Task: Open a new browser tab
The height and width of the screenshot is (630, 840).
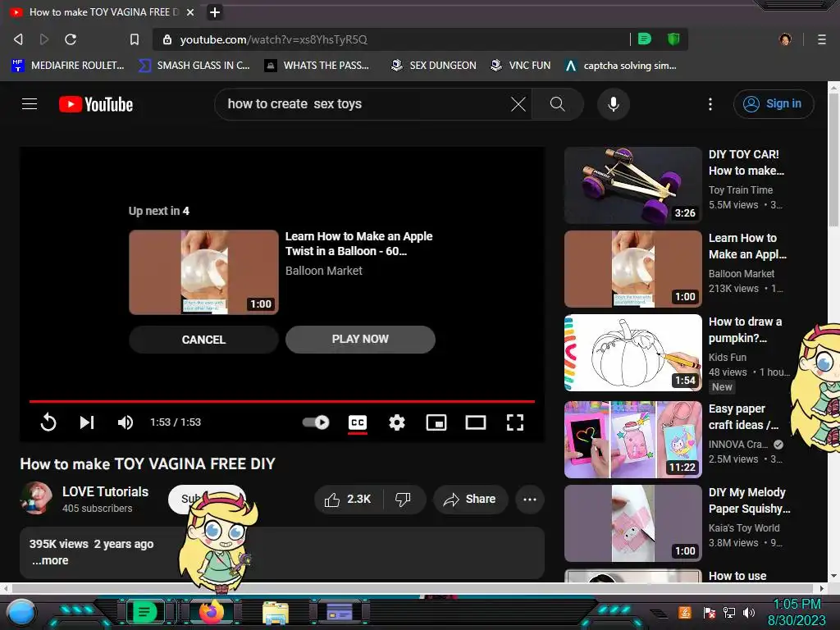Action: click(214, 11)
